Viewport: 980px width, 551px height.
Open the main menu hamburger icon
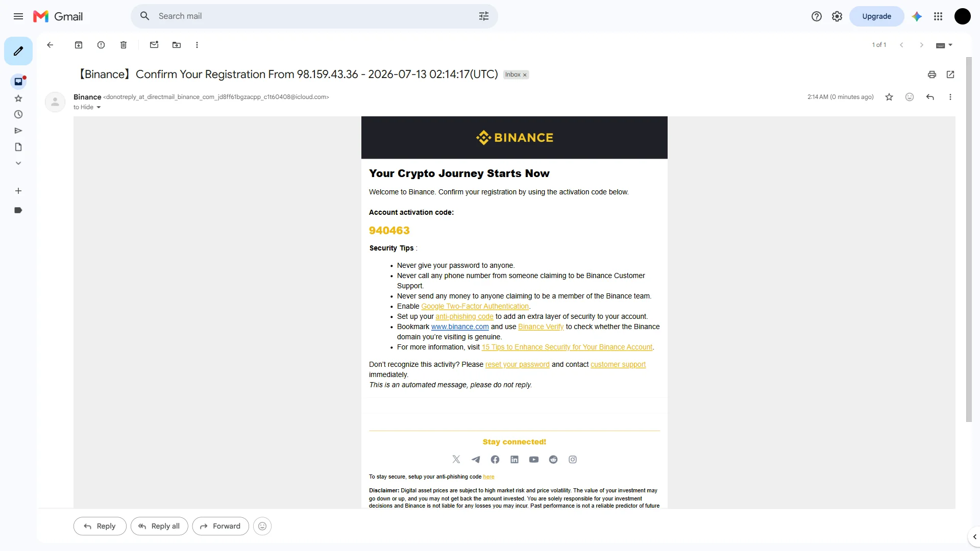point(18,16)
